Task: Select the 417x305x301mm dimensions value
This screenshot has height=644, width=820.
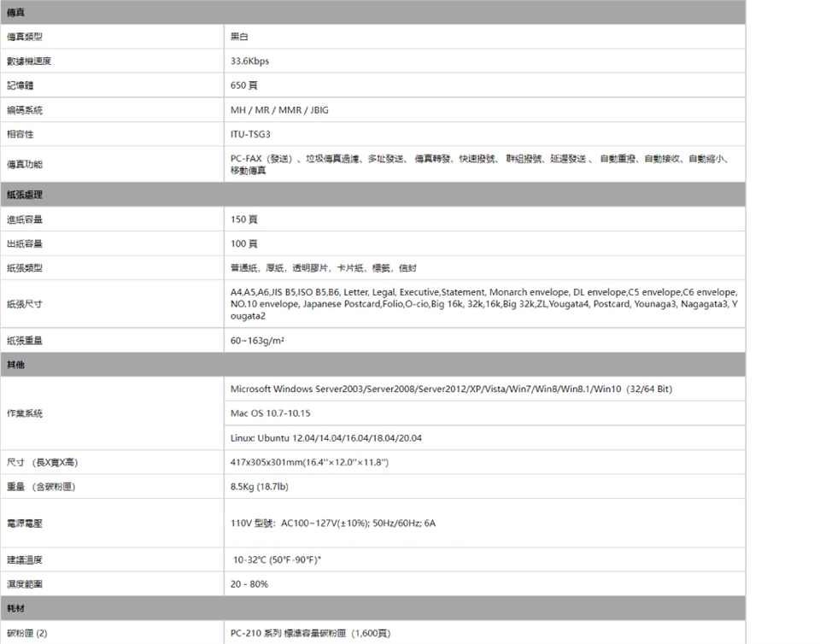Action: pyautogui.click(x=310, y=463)
